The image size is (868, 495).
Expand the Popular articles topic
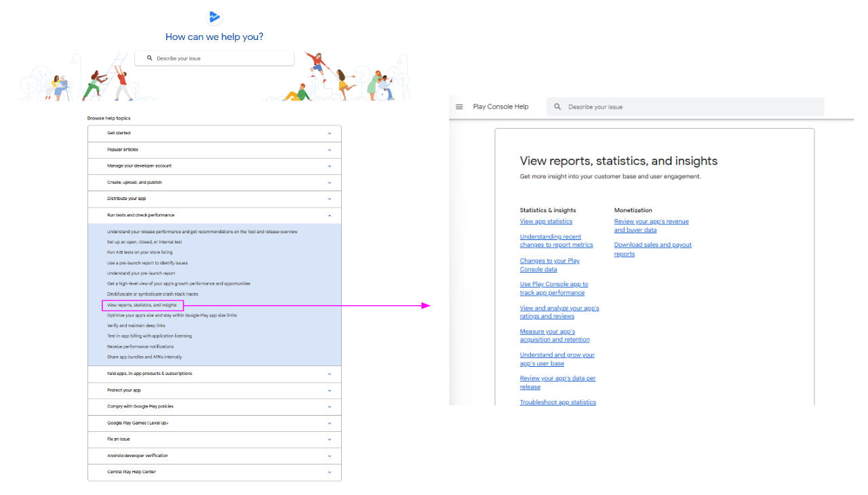pos(214,150)
